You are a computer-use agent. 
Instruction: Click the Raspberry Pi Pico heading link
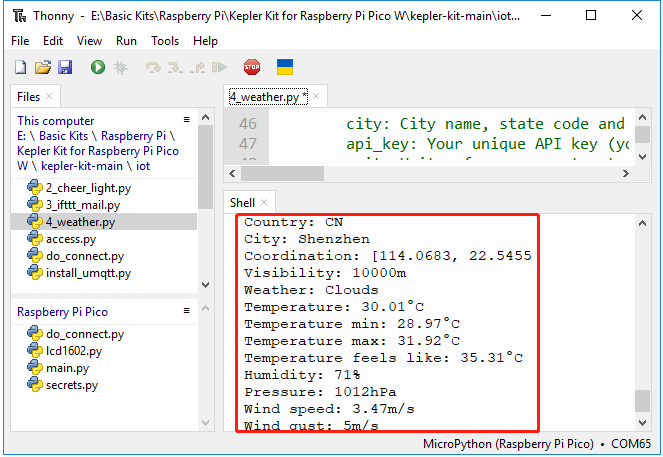pyautogui.click(x=62, y=312)
